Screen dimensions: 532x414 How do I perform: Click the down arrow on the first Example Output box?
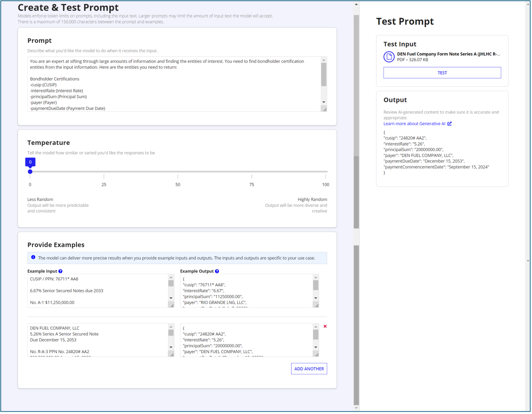tap(315, 298)
